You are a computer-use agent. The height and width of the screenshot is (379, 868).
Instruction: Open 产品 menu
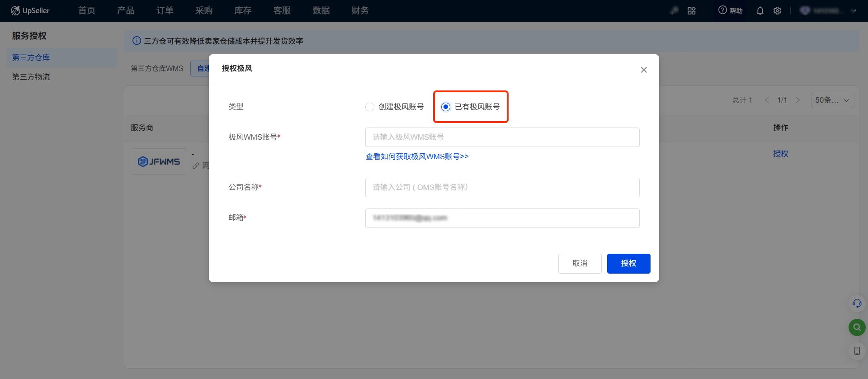pyautogui.click(x=126, y=10)
